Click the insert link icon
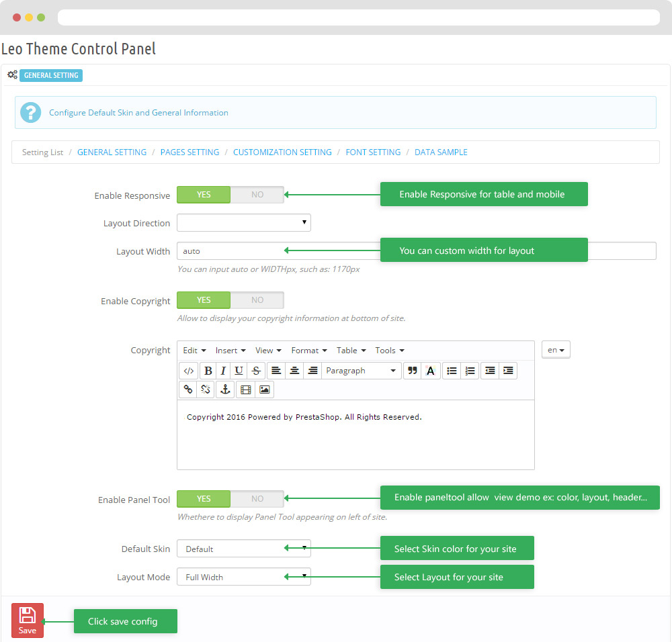 [188, 389]
